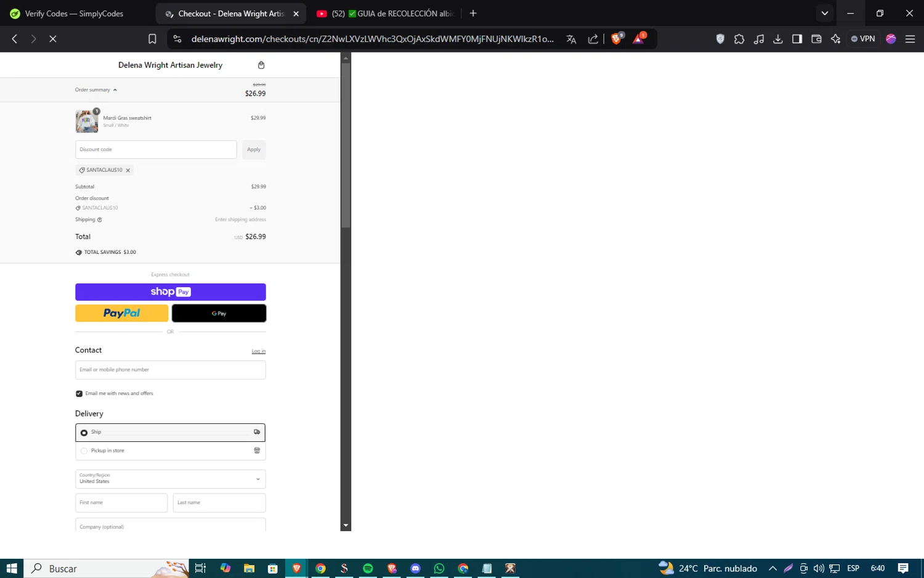Open Brave Rewards triangle icon

(639, 38)
